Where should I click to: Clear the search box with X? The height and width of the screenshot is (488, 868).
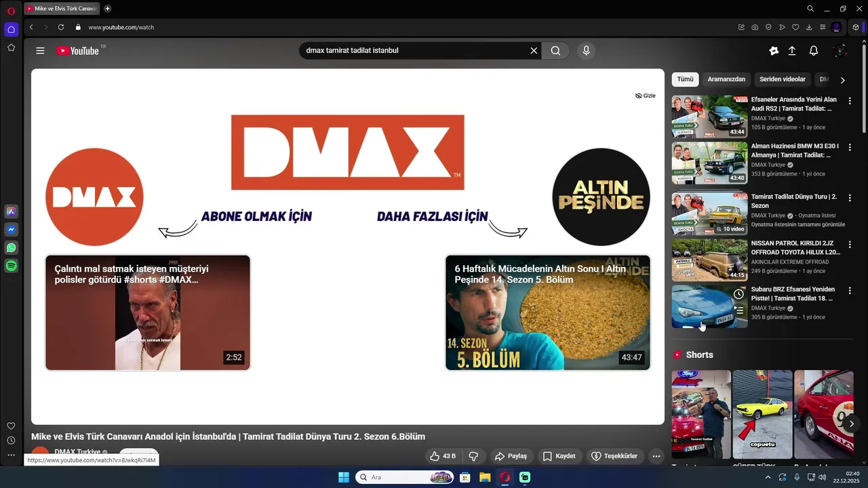(x=534, y=51)
